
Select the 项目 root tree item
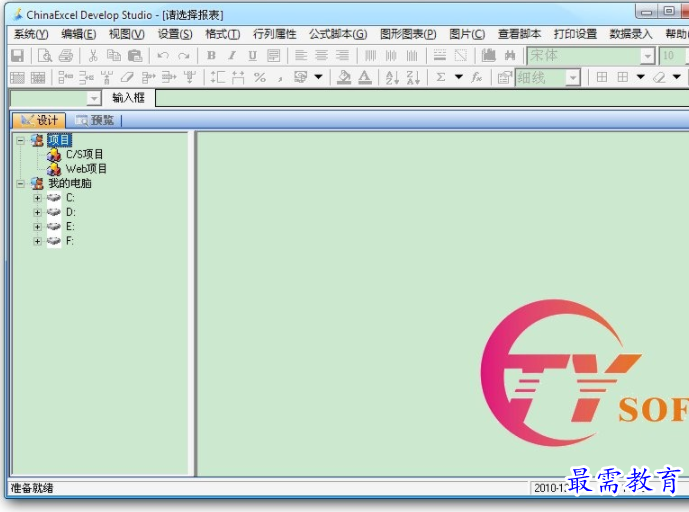click(x=59, y=140)
